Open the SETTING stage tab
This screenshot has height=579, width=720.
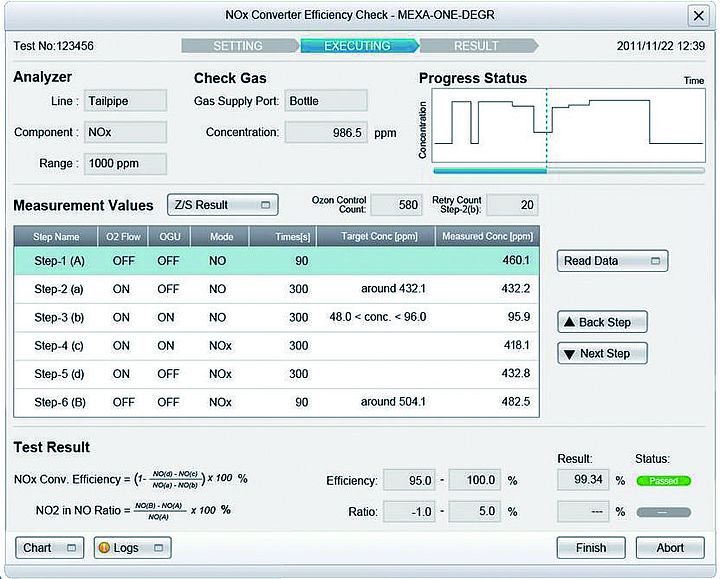239,46
